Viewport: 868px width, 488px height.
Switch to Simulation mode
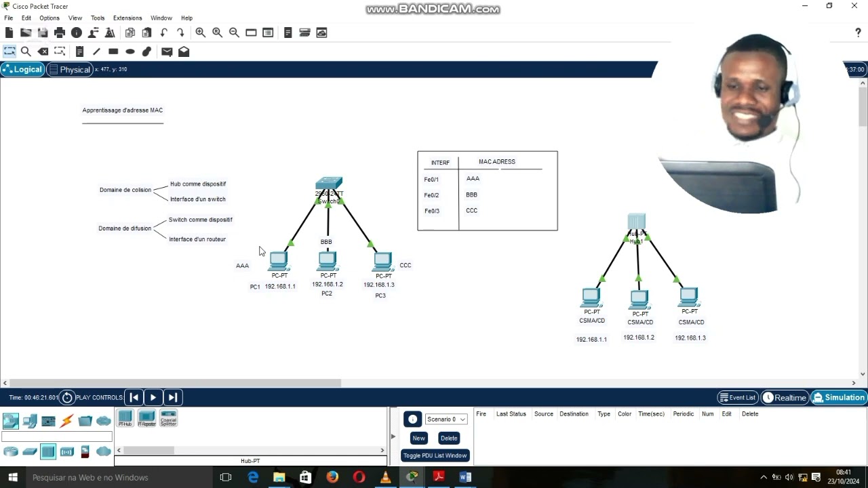tap(839, 398)
